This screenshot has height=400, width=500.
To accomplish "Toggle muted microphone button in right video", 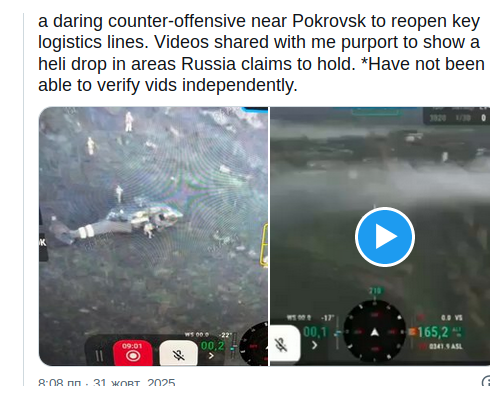I will [284, 344].
